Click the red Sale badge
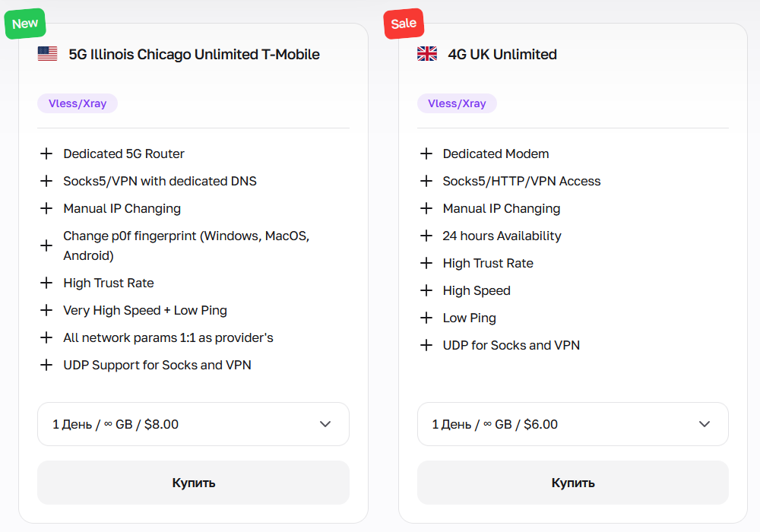This screenshot has width=760, height=532. coord(404,24)
